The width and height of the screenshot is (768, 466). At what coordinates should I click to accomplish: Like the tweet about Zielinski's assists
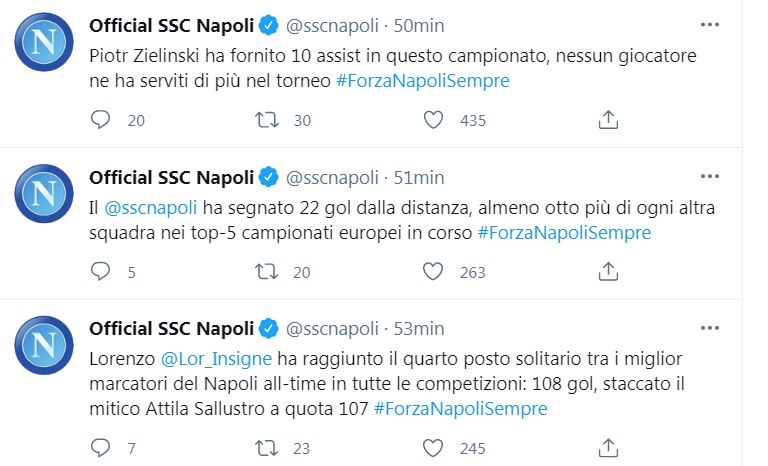point(433,120)
